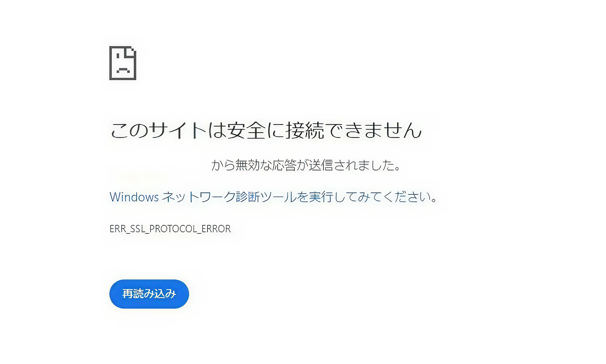Image resolution: width=606 pixels, height=364 pixels.
Task: Click the frowning face on the document icon
Action: click(x=123, y=64)
